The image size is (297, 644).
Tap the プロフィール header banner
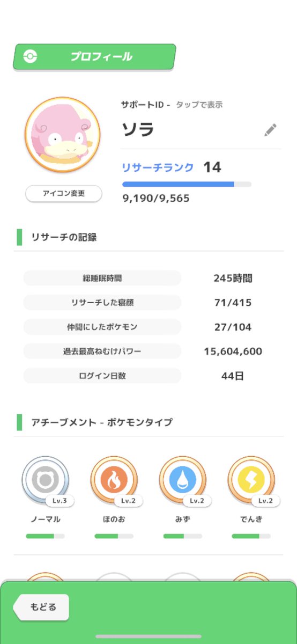(94, 57)
